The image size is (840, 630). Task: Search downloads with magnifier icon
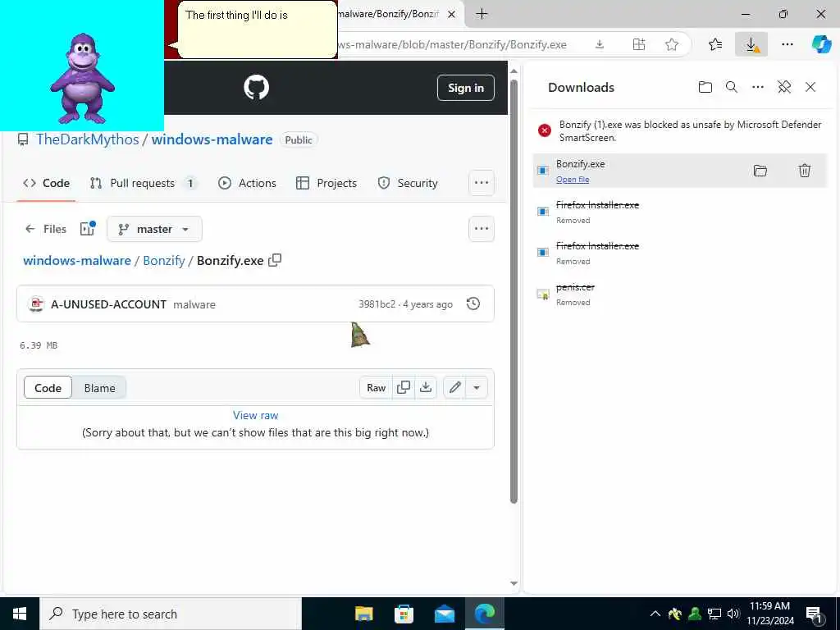point(731,87)
